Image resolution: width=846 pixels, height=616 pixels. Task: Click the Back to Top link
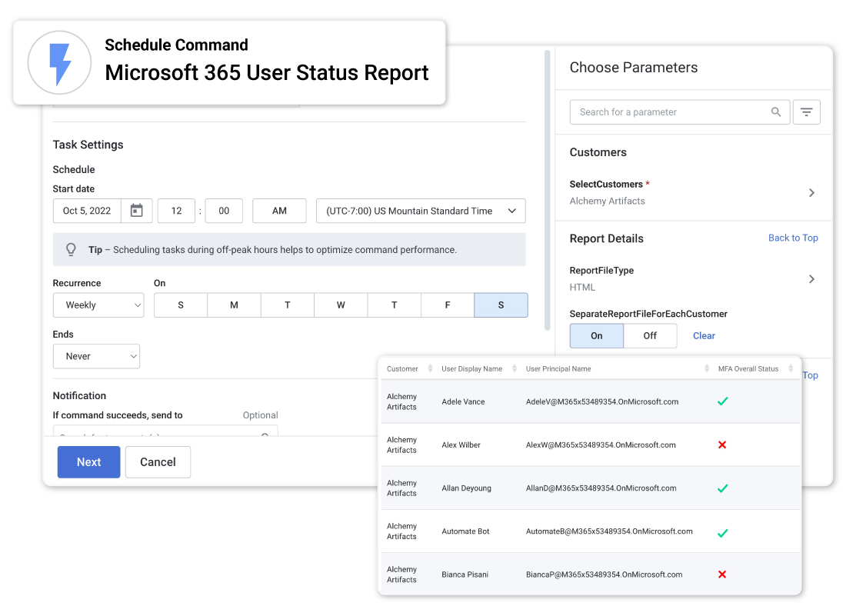pyautogui.click(x=793, y=238)
